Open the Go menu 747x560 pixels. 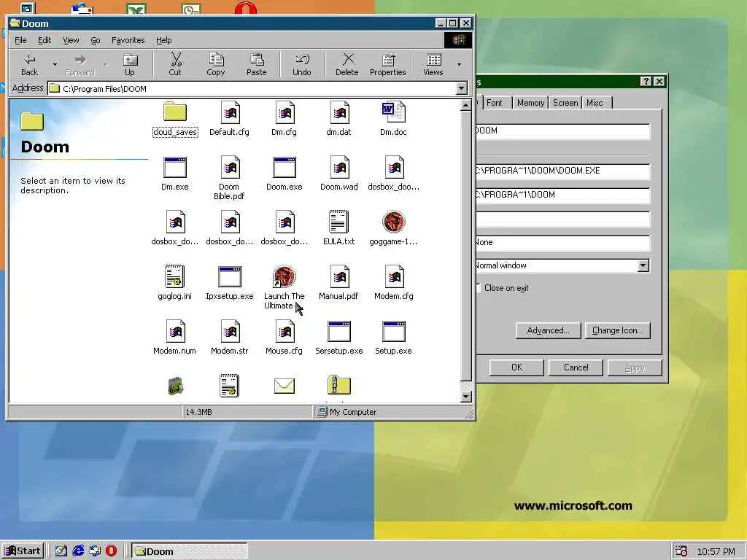(x=96, y=41)
